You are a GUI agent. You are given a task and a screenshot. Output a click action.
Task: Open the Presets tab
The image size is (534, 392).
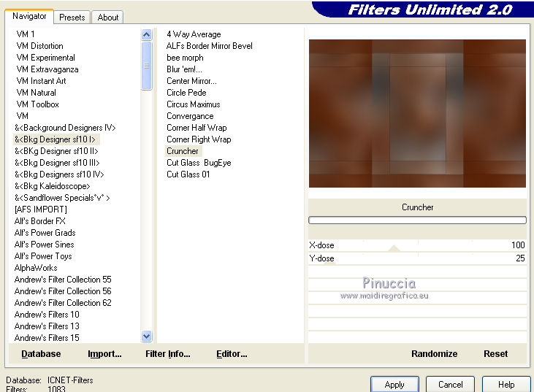[x=72, y=18]
